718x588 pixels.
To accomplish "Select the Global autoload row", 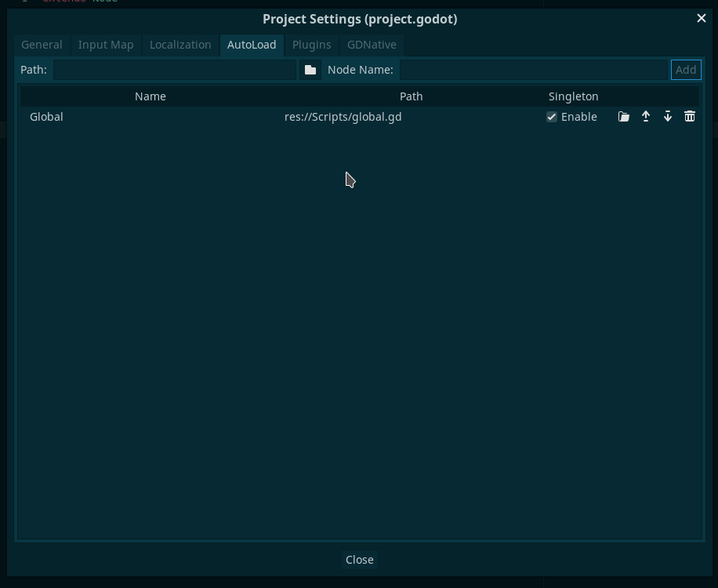I will tap(46, 116).
